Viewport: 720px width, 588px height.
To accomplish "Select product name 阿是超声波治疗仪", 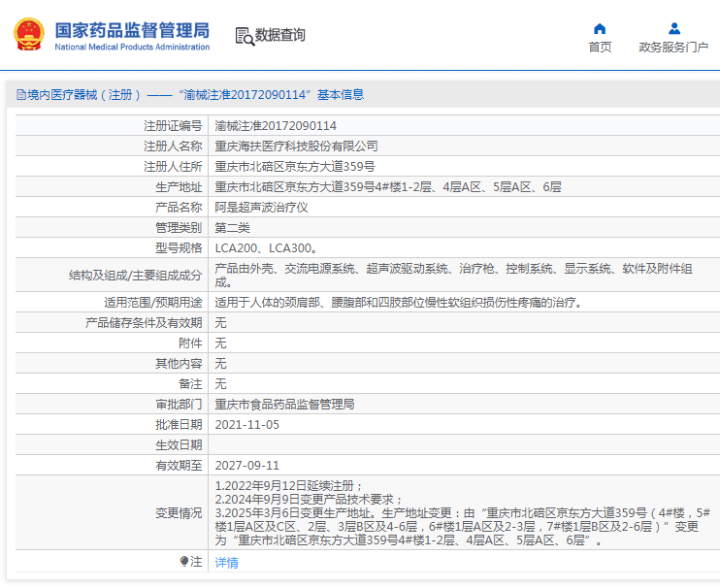I will click(x=261, y=208).
